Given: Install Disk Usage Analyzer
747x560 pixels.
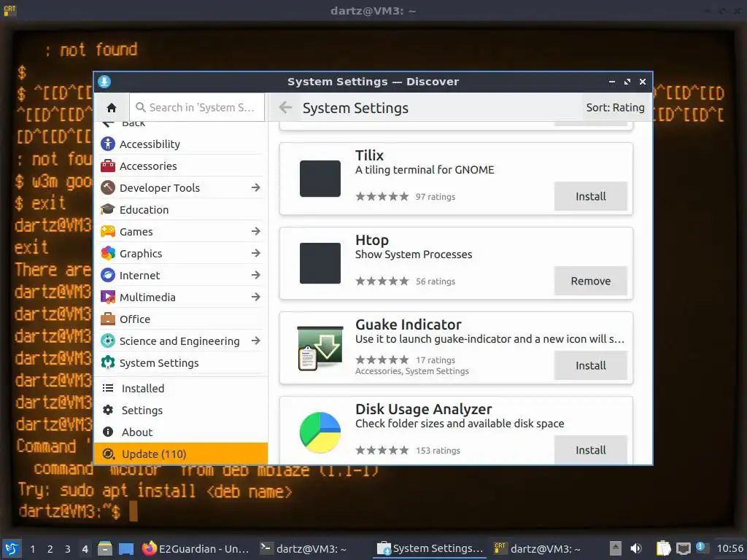Looking at the screenshot, I should pos(590,449).
